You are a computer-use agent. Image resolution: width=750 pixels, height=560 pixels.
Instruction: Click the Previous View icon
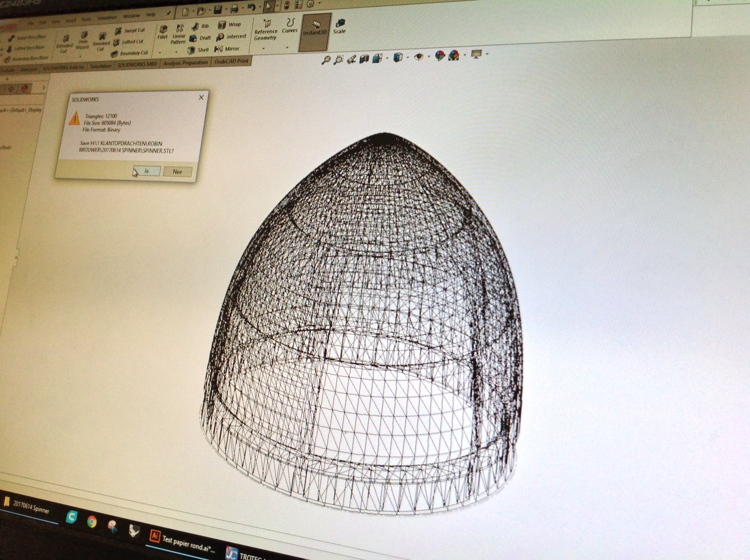point(351,59)
